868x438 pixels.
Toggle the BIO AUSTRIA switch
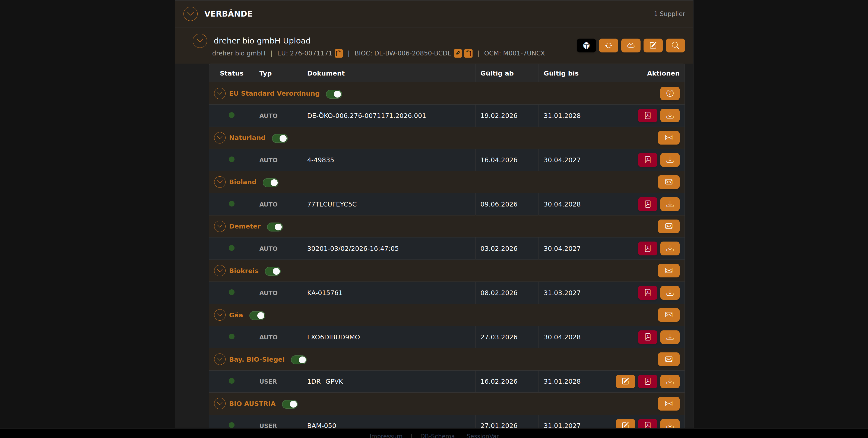[x=290, y=404]
